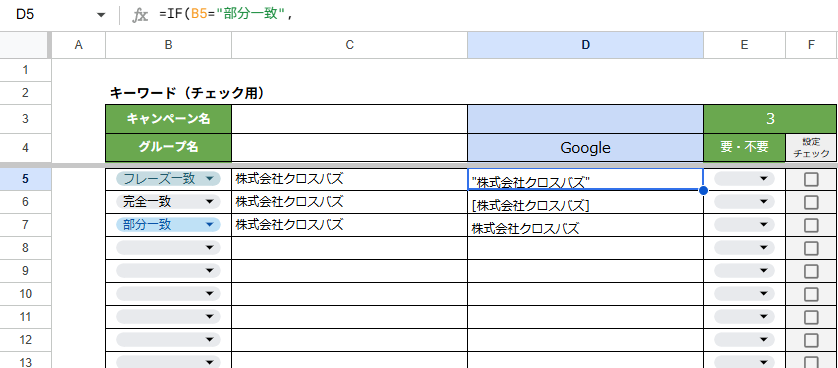Open empty match-type dropdown in row 11
The width and height of the screenshot is (838, 368).
click(x=168, y=317)
